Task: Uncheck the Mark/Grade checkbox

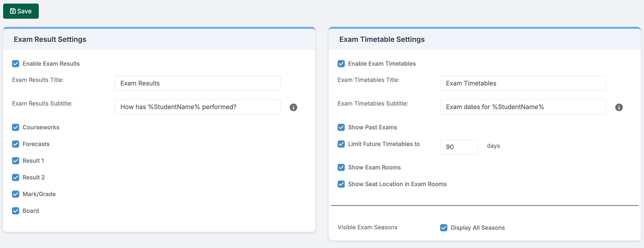Action: [16, 194]
